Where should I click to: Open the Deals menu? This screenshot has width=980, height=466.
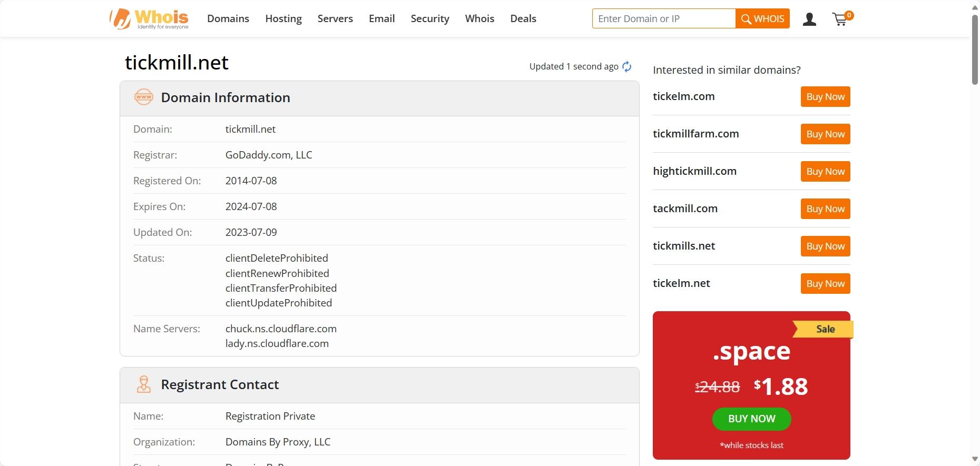[x=523, y=18]
